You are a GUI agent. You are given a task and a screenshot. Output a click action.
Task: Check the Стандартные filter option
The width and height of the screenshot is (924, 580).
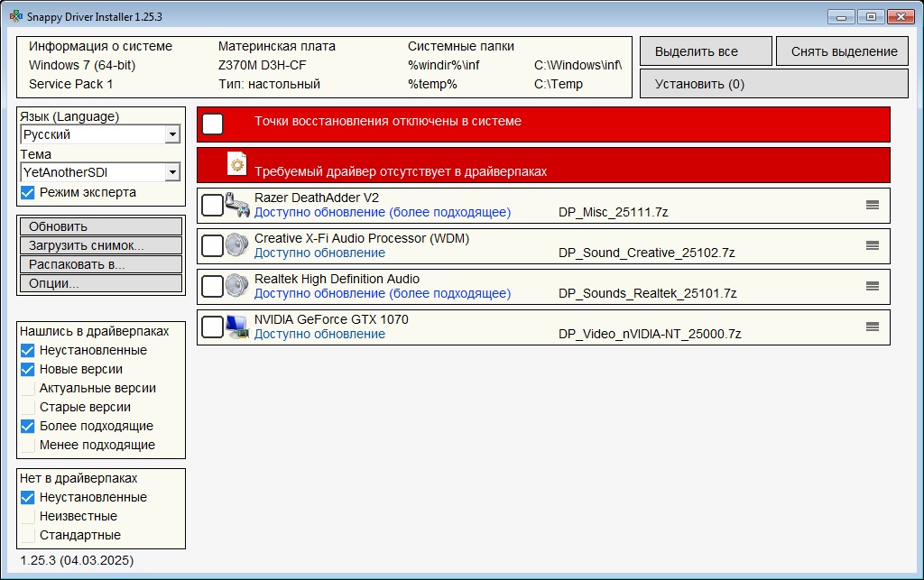[x=28, y=535]
